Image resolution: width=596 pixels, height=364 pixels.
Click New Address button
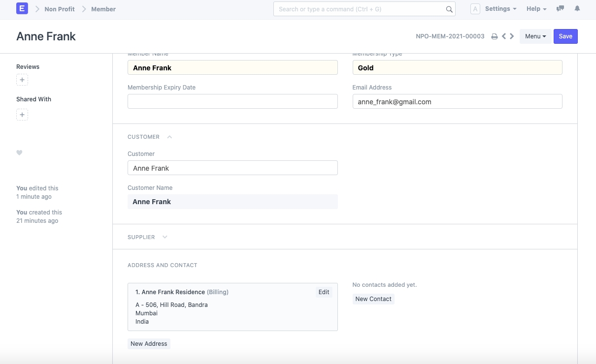(149, 344)
